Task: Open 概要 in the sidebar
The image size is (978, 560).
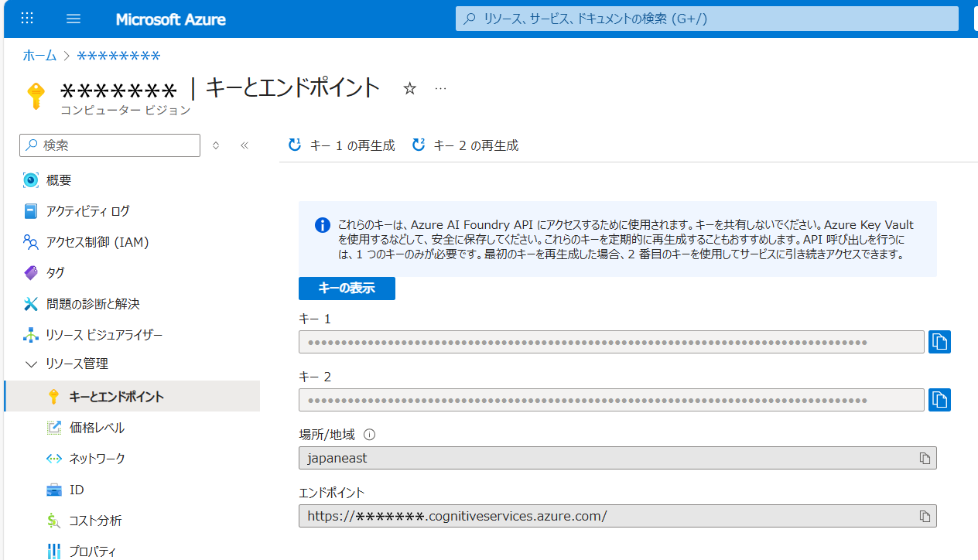Action: click(59, 180)
